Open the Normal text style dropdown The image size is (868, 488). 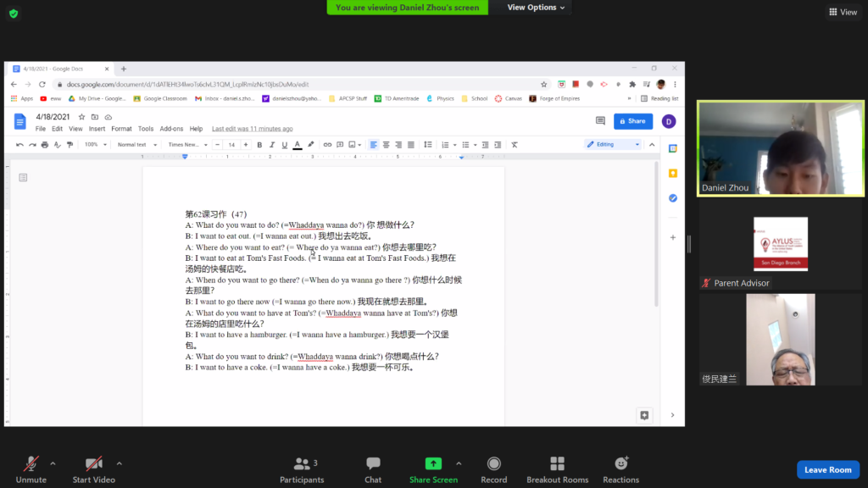(x=136, y=145)
